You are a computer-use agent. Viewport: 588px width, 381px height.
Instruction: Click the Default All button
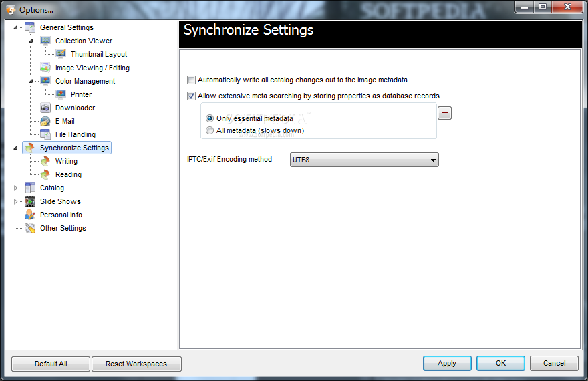coord(51,364)
